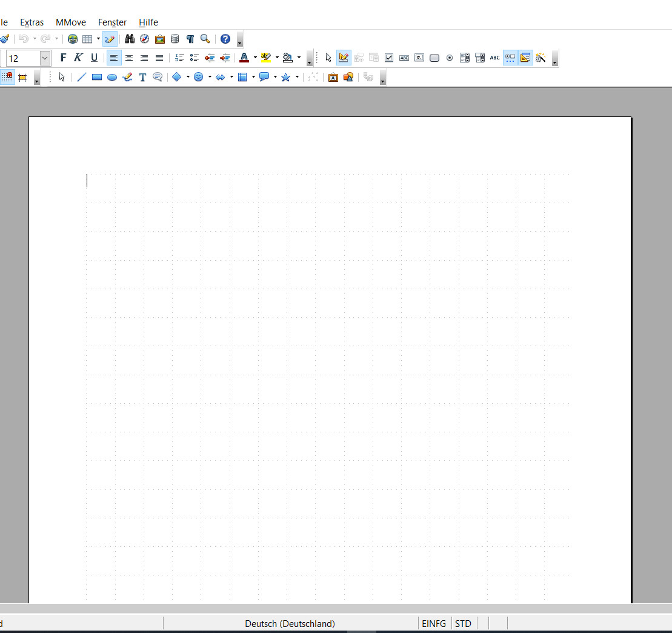This screenshot has width=672, height=633.
Task: Open the Extras menu
Action: [32, 22]
